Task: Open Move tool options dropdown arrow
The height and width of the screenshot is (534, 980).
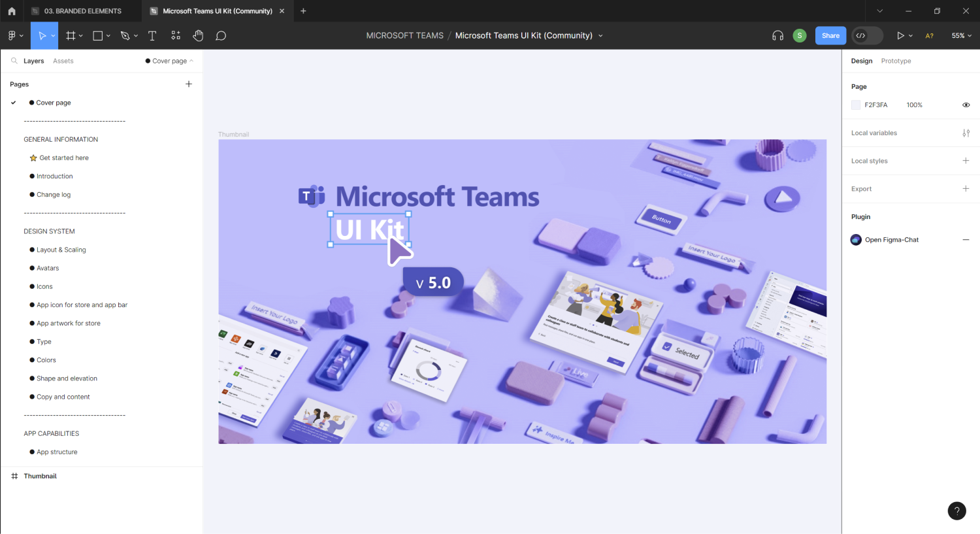Action: tap(53, 36)
